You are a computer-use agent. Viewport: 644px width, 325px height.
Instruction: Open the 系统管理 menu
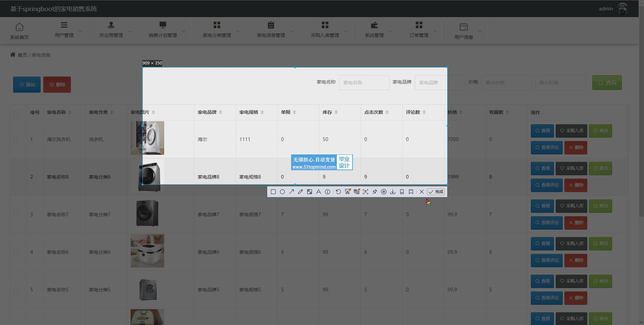(376, 30)
